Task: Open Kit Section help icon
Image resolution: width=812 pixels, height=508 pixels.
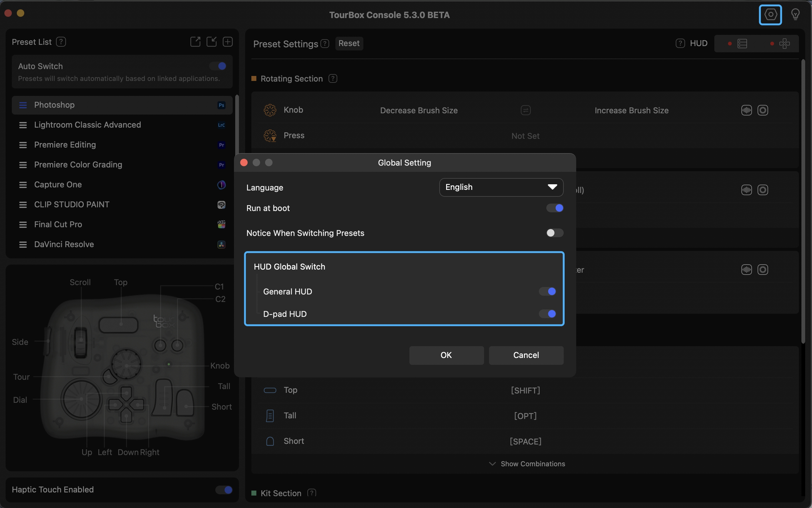Action: 312,493
